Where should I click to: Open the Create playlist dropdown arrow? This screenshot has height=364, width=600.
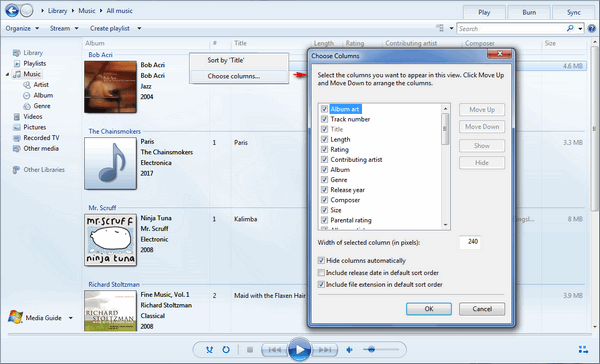point(139,28)
